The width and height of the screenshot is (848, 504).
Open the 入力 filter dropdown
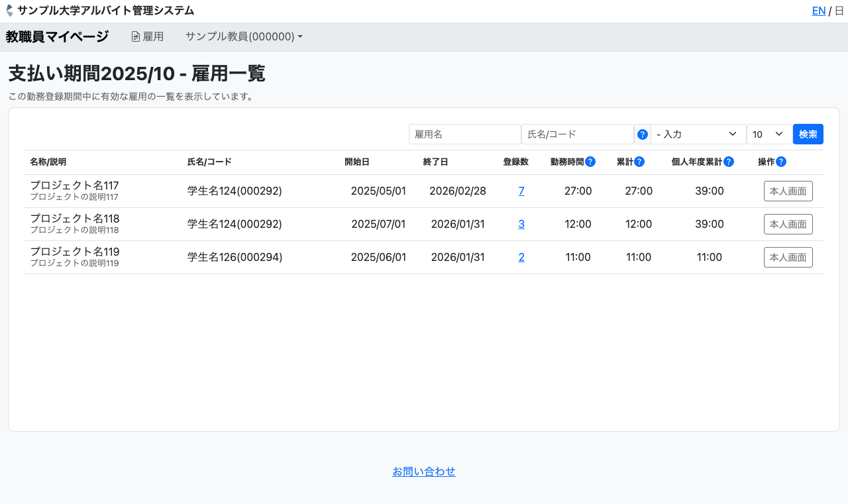pyautogui.click(x=698, y=134)
